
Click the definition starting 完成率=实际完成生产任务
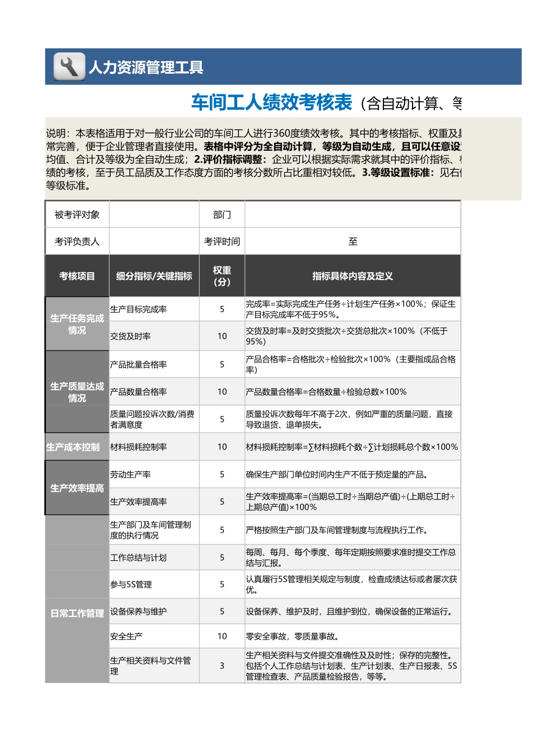[x=352, y=309]
